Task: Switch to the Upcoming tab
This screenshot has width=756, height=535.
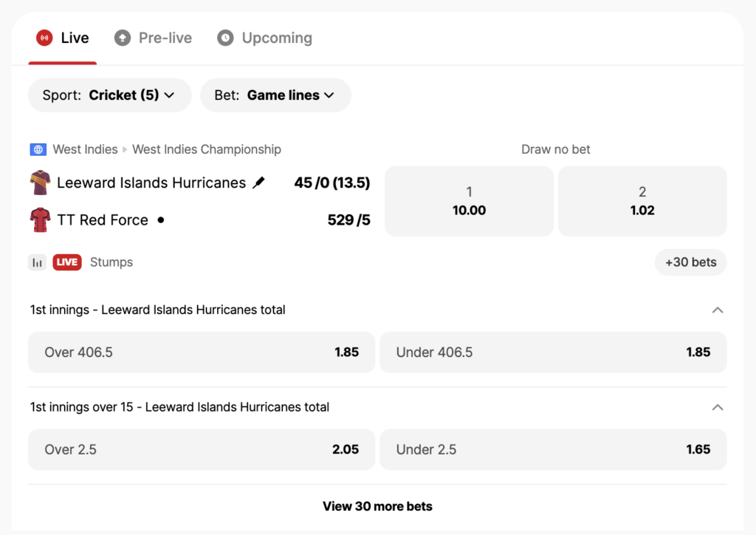Action: click(x=264, y=38)
